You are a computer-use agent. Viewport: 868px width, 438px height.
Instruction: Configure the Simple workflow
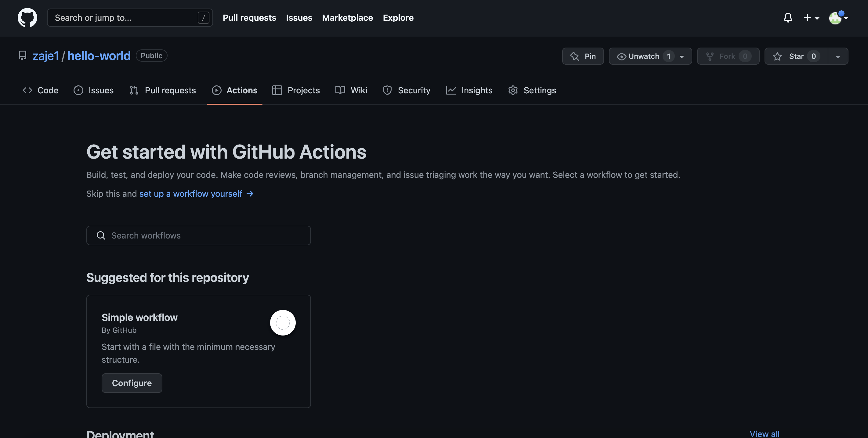(132, 383)
